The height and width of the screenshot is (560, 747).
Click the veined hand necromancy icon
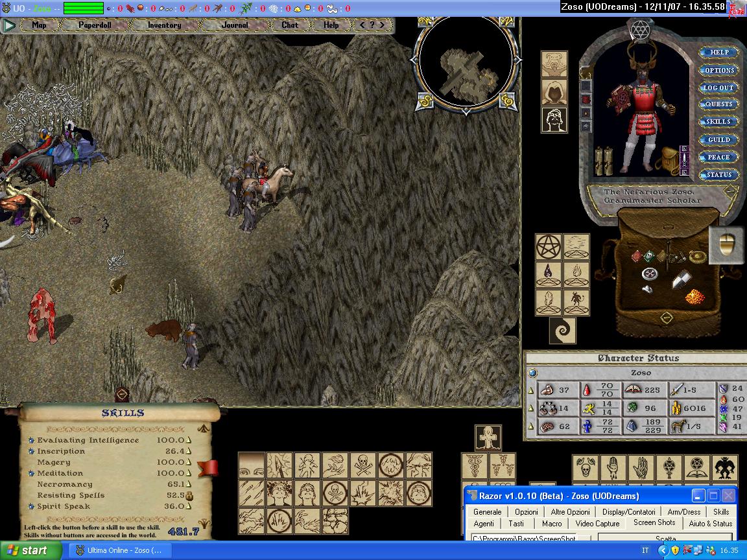coord(641,467)
